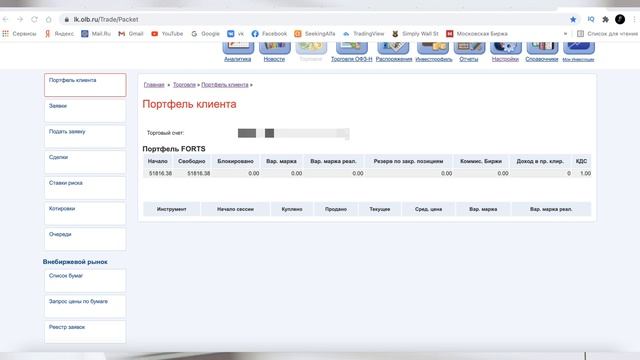This screenshot has width=640, height=360.
Task: Select Заявки in sidebar
Action: point(85,111)
